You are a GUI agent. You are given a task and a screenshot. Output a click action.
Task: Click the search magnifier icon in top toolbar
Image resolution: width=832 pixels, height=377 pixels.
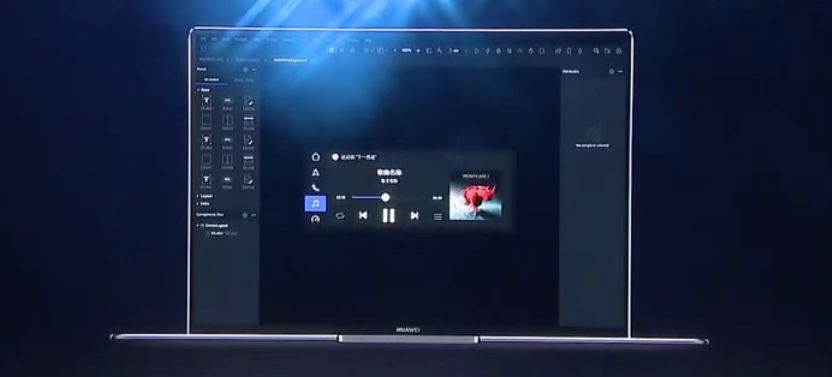tap(596, 51)
